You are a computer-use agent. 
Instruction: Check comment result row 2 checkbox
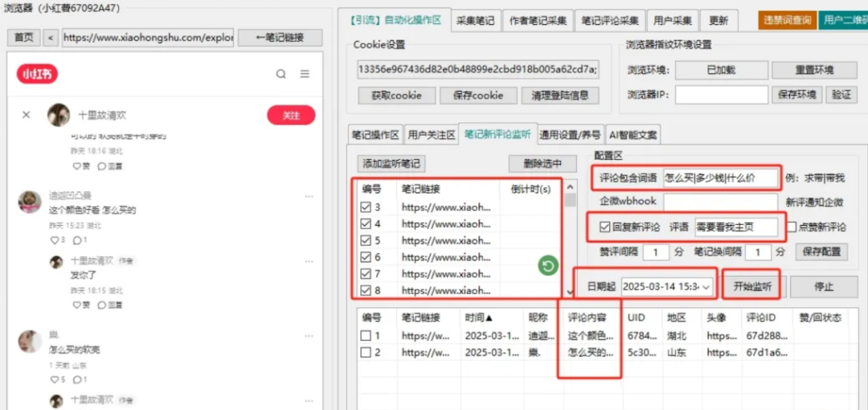pyautogui.click(x=366, y=352)
